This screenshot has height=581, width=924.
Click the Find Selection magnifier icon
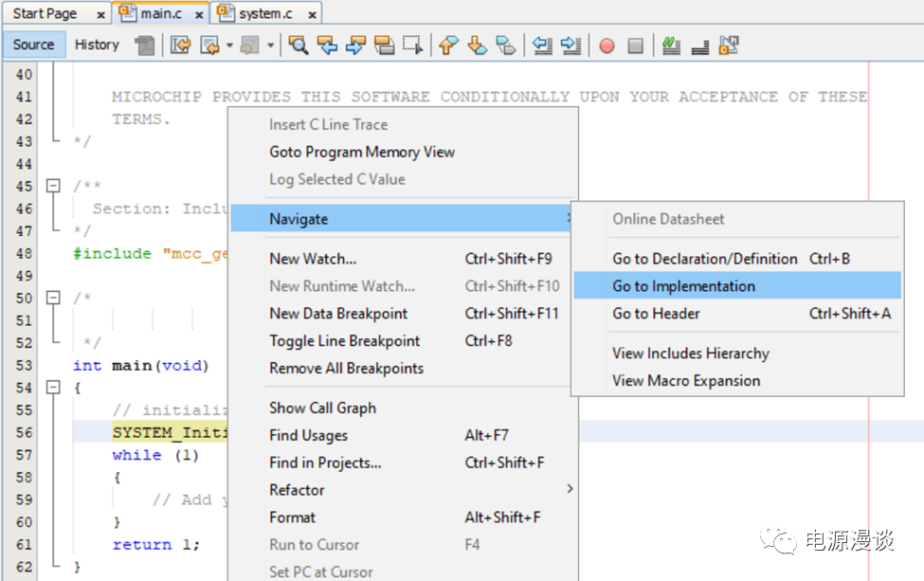(299, 45)
